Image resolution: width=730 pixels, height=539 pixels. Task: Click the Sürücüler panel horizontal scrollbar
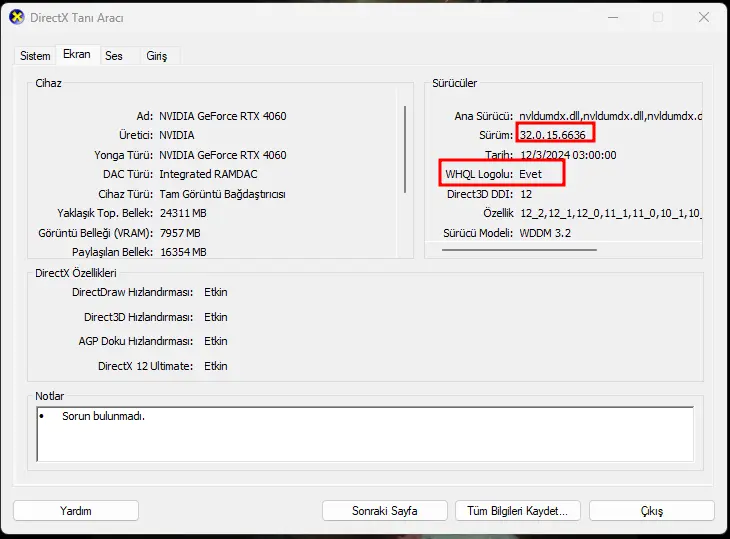[x=519, y=250]
